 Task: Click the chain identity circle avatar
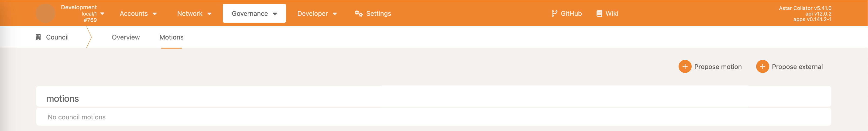[x=45, y=13]
